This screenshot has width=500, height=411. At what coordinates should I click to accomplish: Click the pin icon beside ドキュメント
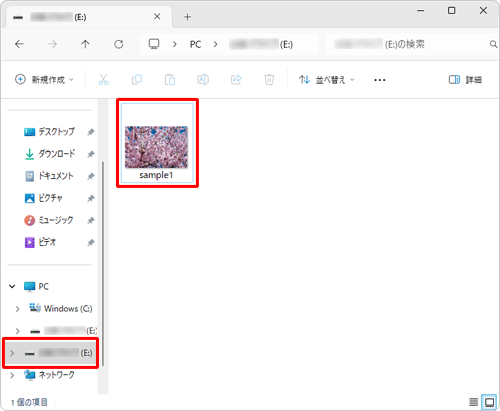point(90,176)
